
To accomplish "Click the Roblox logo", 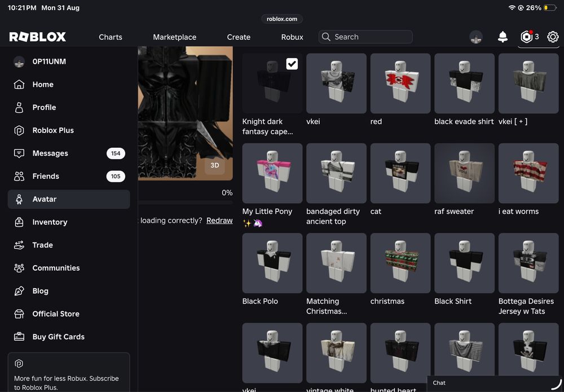I will [x=37, y=37].
